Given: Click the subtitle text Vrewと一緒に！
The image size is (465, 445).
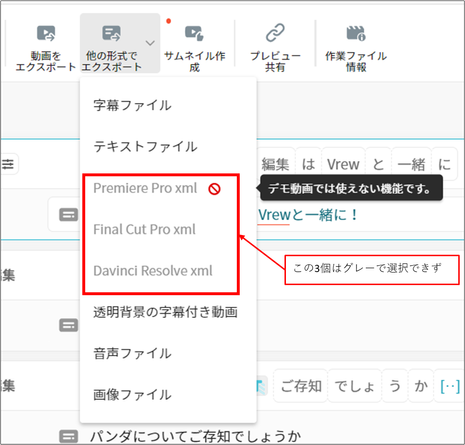Looking at the screenshot, I should pyautogui.click(x=308, y=215).
